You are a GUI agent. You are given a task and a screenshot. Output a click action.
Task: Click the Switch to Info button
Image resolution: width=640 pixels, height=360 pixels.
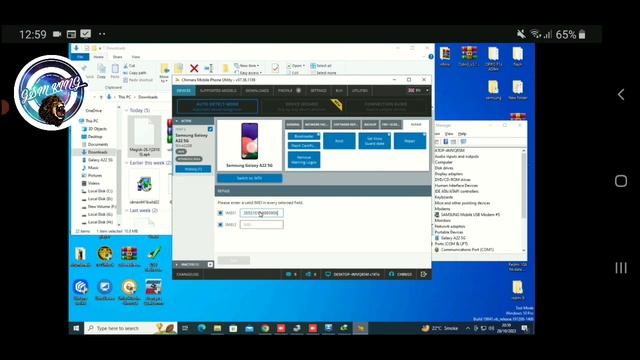(x=249, y=178)
